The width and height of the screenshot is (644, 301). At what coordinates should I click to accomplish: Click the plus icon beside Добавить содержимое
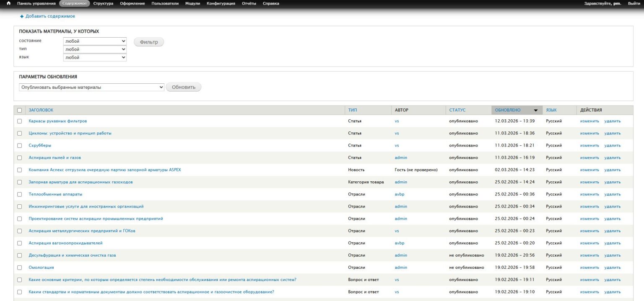click(22, 16)
